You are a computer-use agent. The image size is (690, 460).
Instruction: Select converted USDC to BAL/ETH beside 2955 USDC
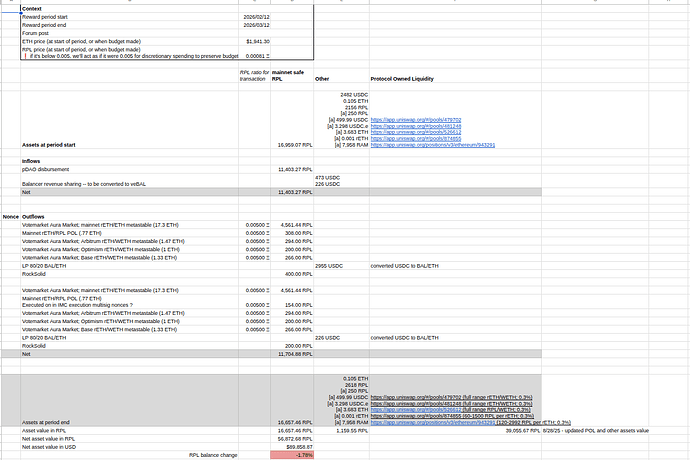point(455,266)
